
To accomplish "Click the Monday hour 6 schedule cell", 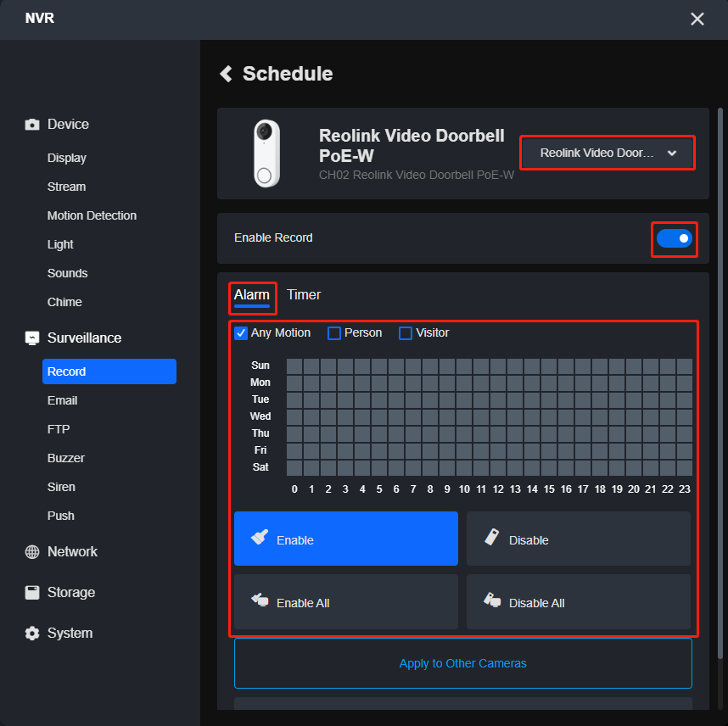I will point(396,383).
